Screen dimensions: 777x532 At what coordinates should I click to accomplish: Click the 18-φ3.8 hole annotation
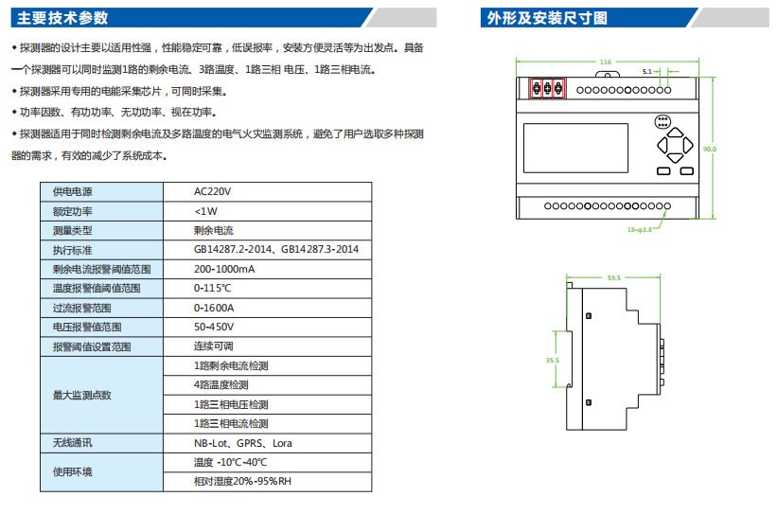tap(641, 228)
